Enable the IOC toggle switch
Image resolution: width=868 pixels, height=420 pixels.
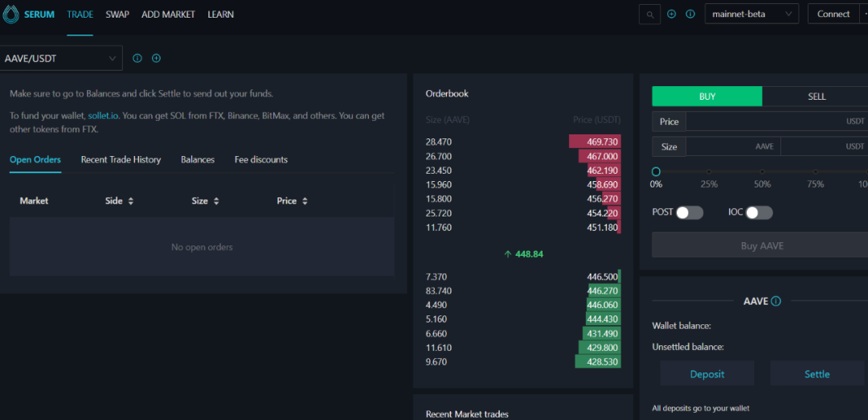click(759, 212)
